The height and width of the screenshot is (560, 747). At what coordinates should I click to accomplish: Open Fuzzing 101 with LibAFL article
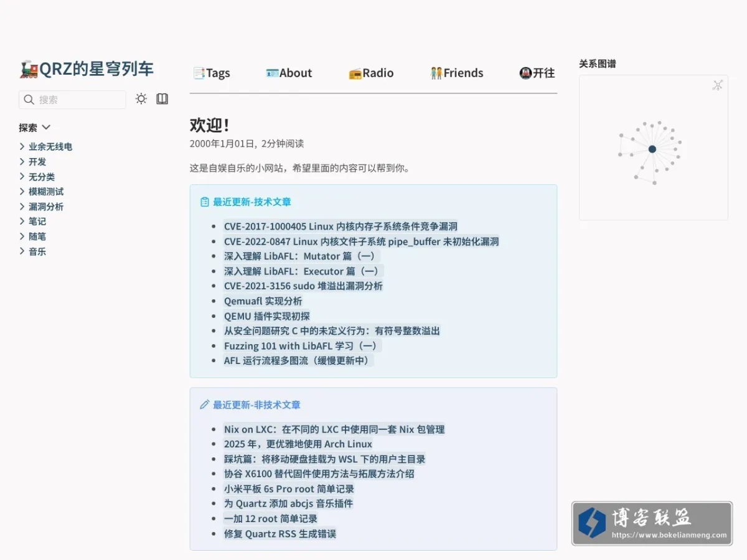303,346
